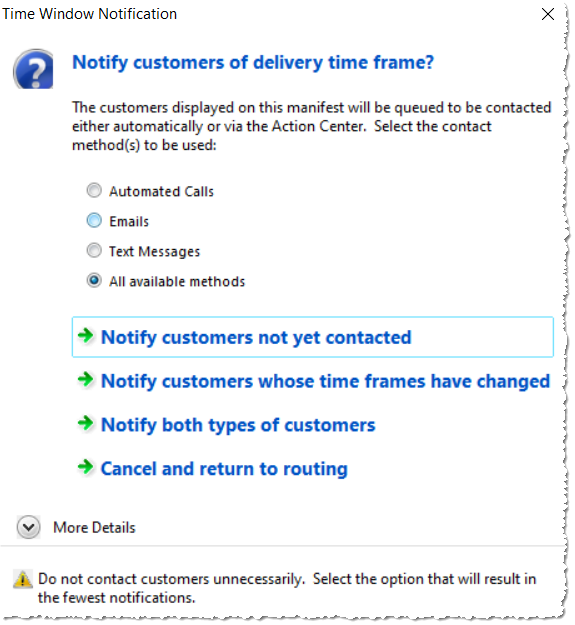Select the Automated Calls radio button

click(x=94, y=191)
